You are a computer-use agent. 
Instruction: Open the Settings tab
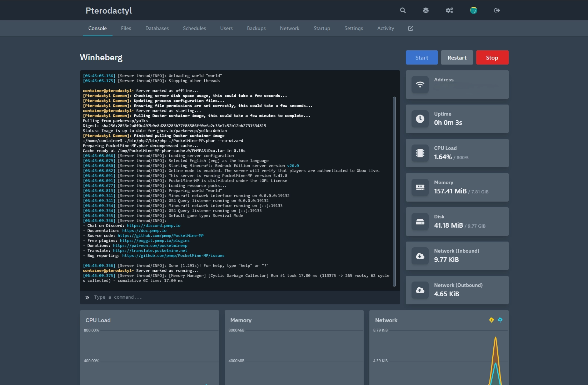tap(354, 28)
